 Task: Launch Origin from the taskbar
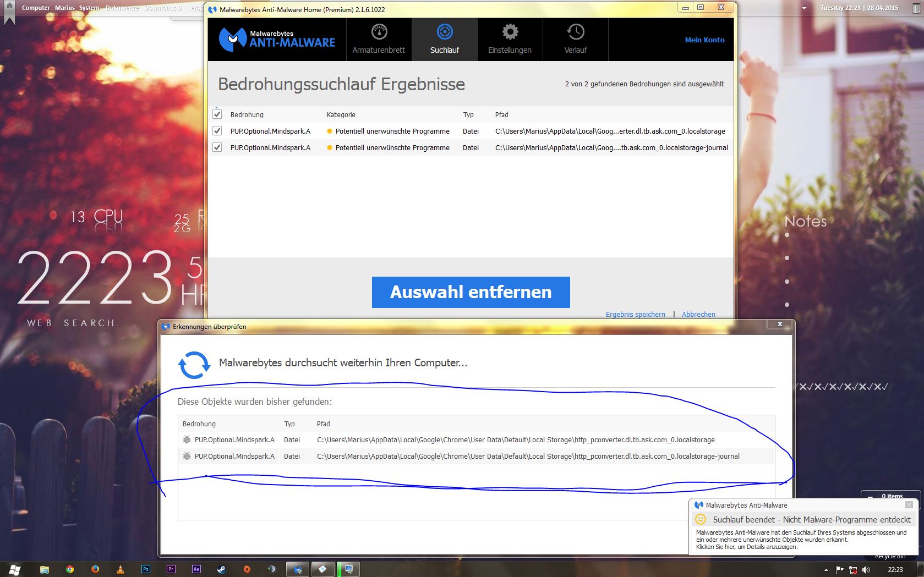pos(247,569)
